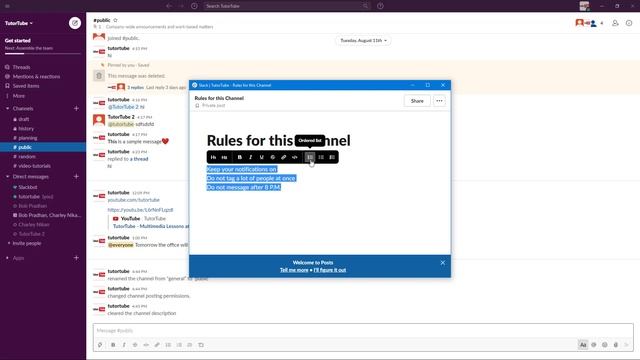Go back with the history back arrow

tap(169, 6)
